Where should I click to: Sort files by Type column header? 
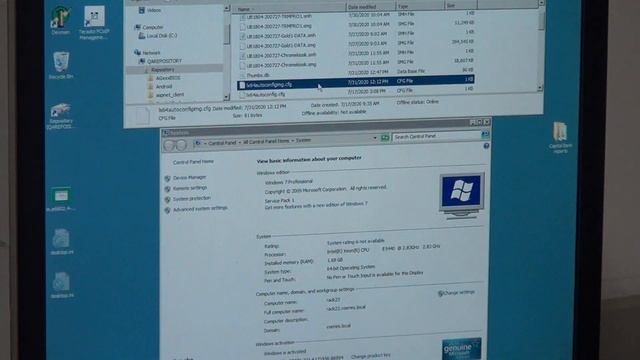coord(420,6)
